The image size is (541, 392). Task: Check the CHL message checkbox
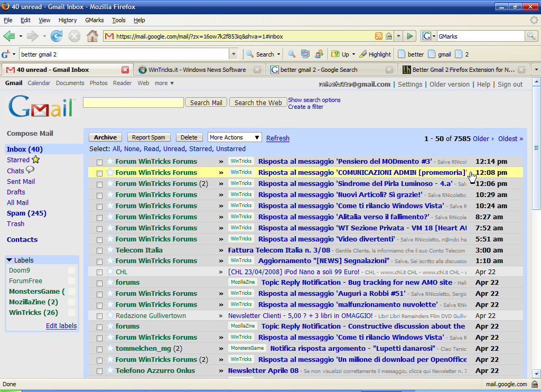(99, 272)
